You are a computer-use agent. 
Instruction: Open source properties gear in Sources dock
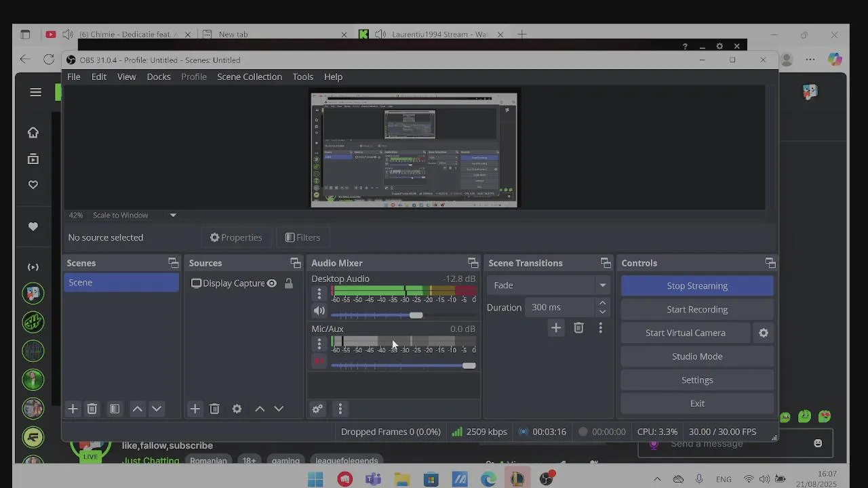pos(237,409)
